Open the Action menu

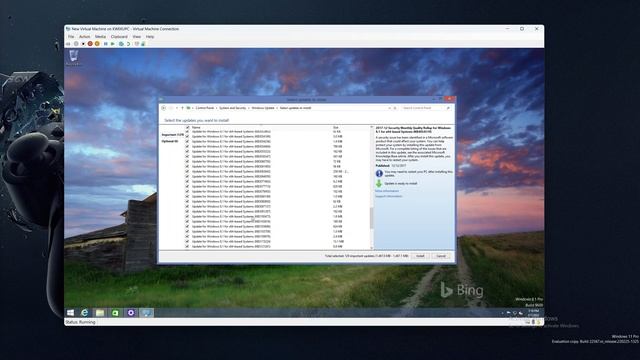click(84, 37)
